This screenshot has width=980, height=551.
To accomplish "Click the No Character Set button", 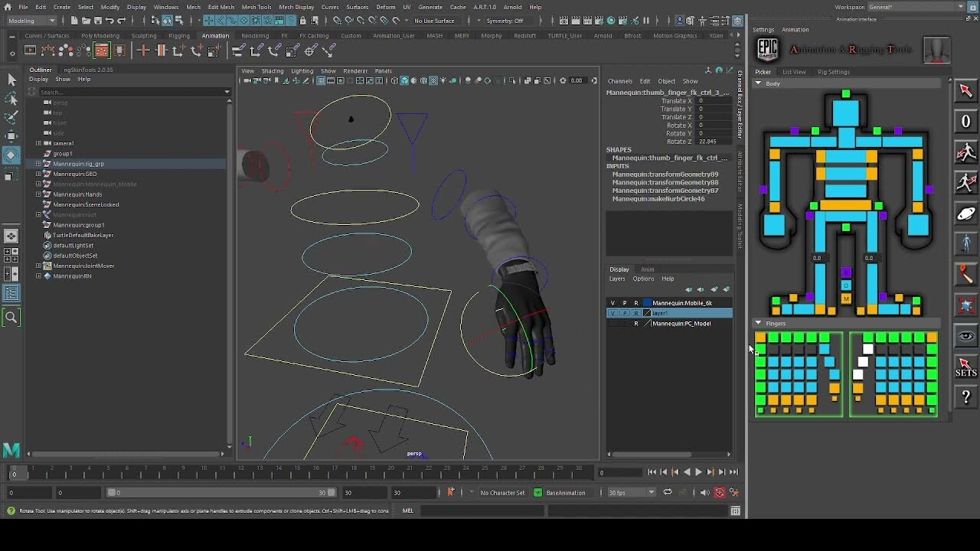I will [501, 493].
